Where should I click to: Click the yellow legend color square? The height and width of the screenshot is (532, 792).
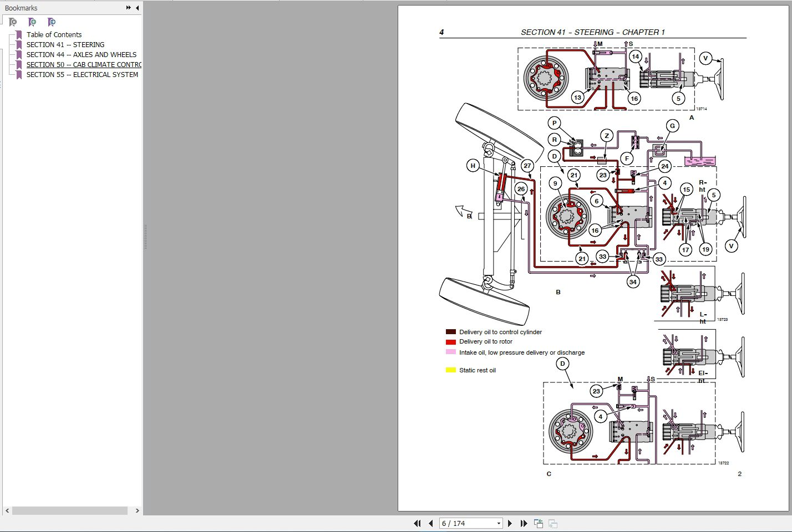[450, 370]
